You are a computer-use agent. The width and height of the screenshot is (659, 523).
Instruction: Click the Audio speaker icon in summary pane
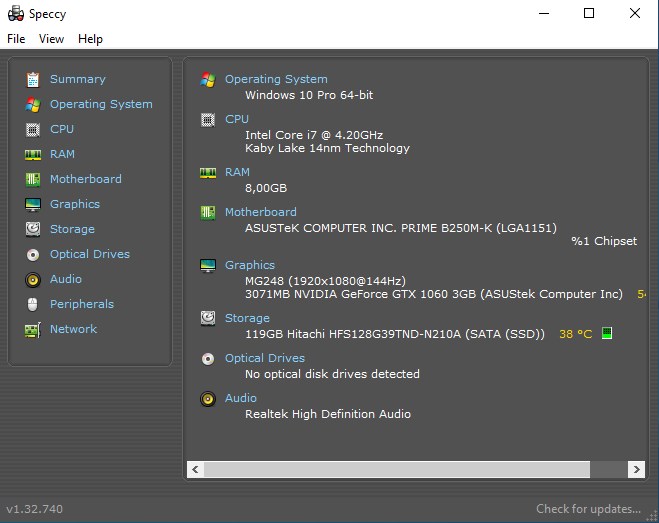[208, 399]
